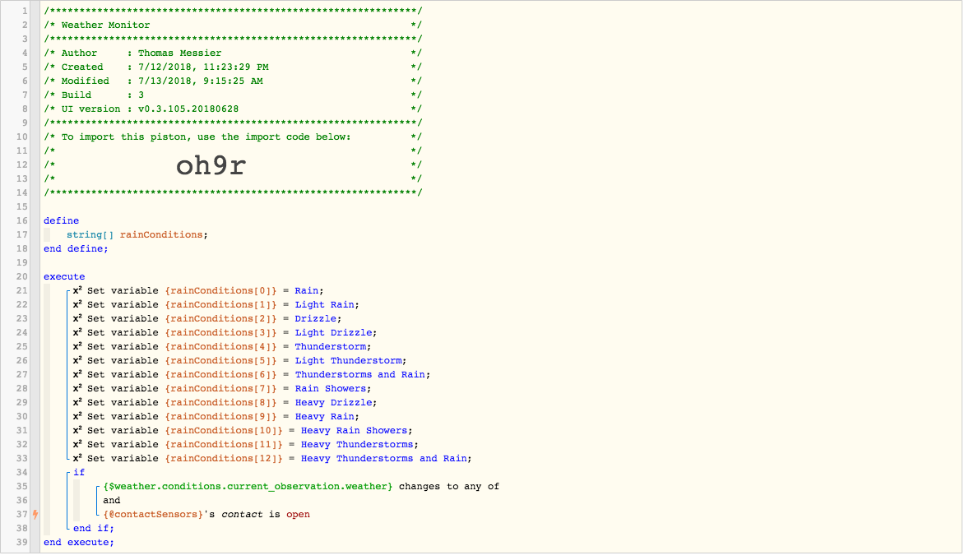Click the author name Thomas Messier
The height and width of the screenshot is (560, 969).
pos(180,53)
